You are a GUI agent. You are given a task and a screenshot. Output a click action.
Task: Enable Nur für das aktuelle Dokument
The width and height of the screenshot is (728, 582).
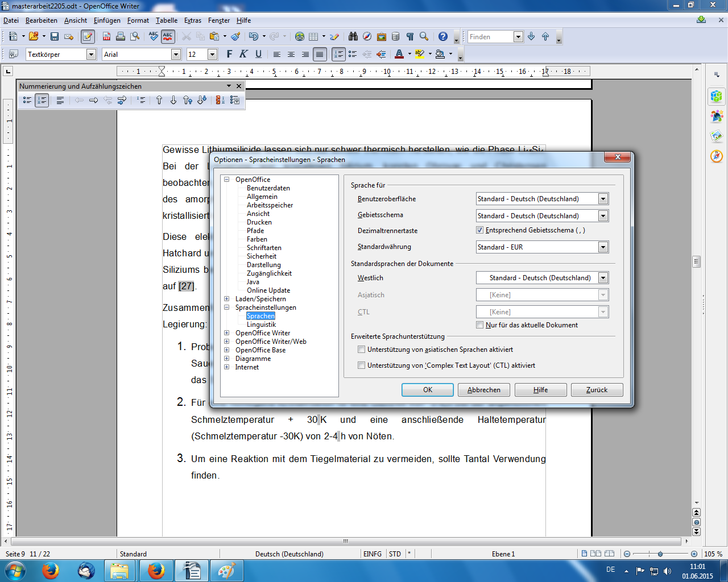(x=479, y=325)
